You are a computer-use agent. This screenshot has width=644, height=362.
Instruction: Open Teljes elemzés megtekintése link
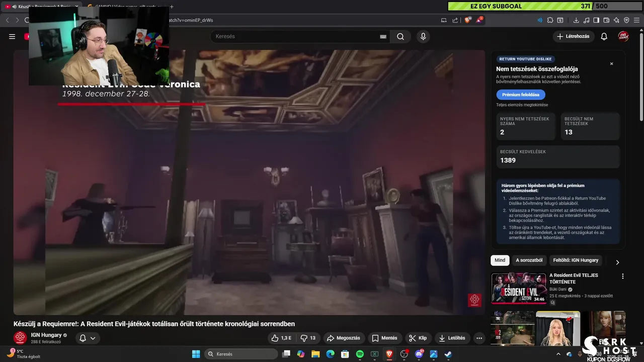click(x=522, y=105)
